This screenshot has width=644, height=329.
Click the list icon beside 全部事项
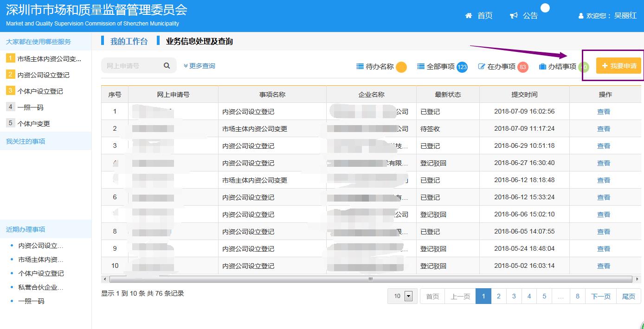pyautogui.click(x=421, y=66)
